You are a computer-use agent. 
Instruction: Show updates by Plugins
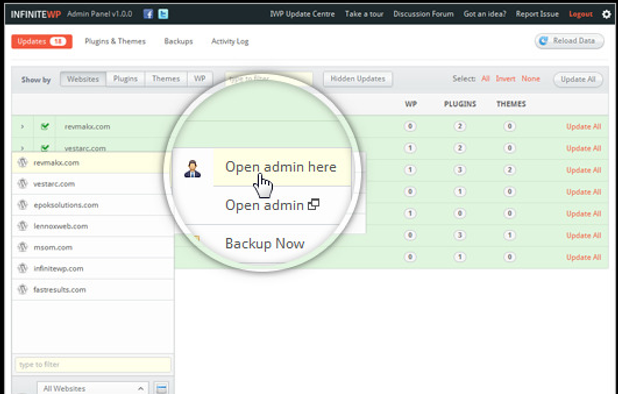pyautogui.click(x=125, y=79)
